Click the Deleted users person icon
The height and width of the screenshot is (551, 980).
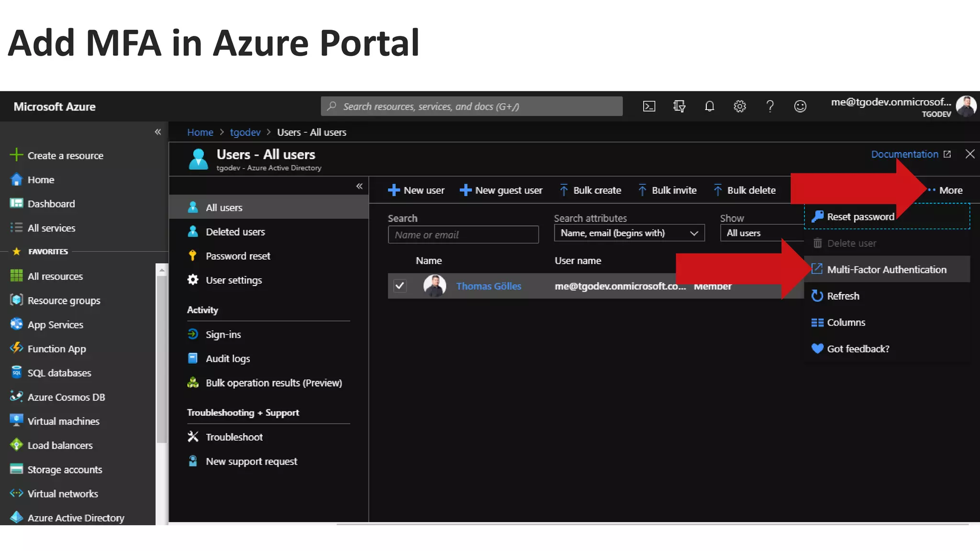pyautogui.click(x=193, y=231)
